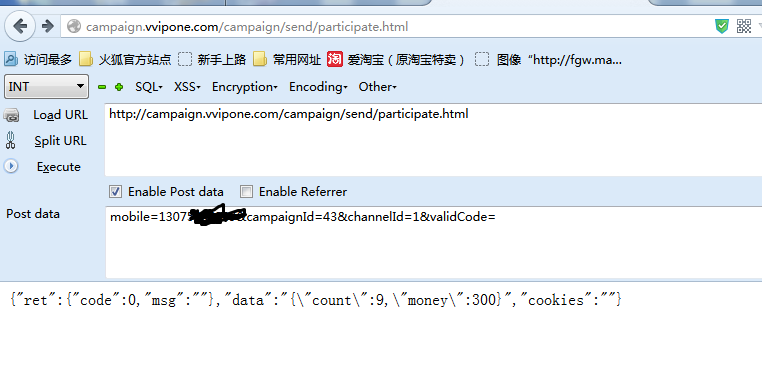Open the Other menu
762x369 pixels.
(x=378, y=87)
